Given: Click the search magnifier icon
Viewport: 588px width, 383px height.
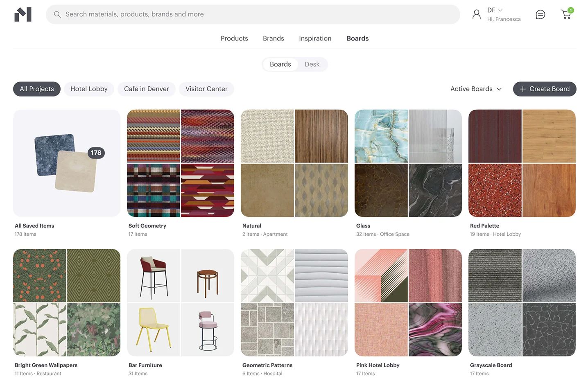Looking at the screenshot, I should point(57,14).
